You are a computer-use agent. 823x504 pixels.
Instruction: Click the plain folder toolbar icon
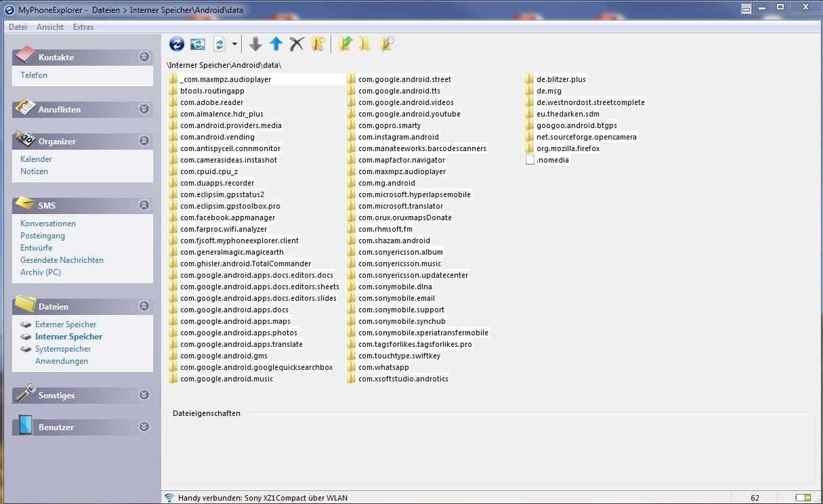coord(365,44)
